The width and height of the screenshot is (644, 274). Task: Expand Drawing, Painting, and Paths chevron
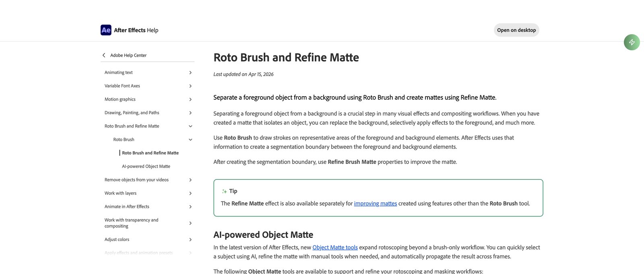190,113
